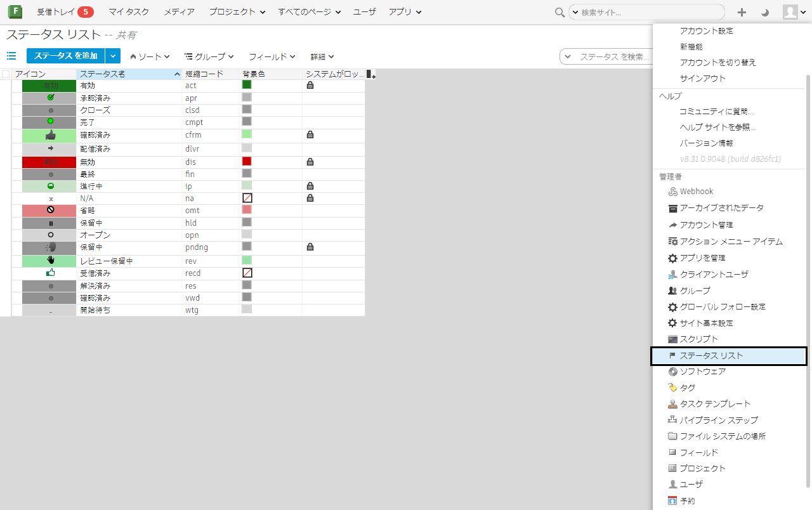Open 受信トレイ inbox
Viewport: 812px width, 510px height.
click(x=65, y=12)
